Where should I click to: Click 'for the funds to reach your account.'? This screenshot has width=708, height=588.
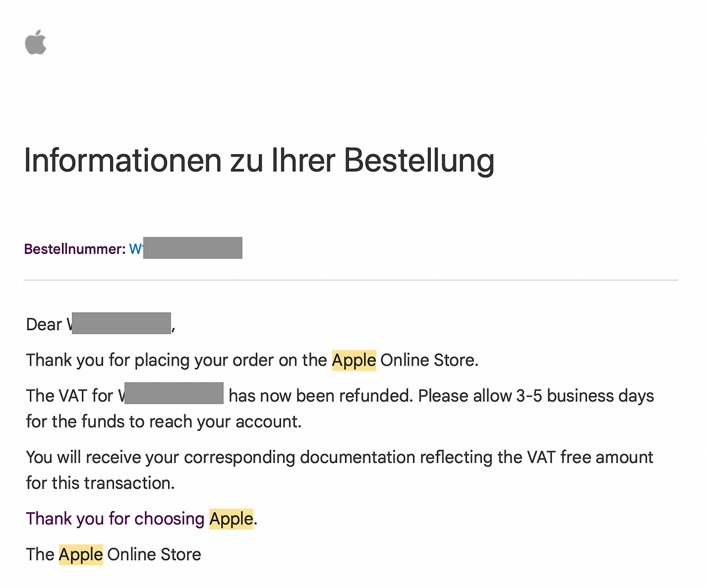point(164,422)
